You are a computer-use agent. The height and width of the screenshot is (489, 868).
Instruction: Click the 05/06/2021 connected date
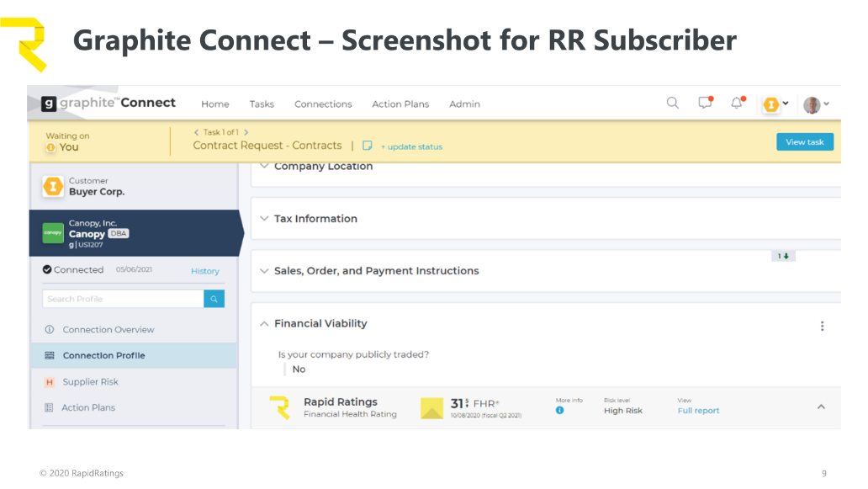click(134, 269)
